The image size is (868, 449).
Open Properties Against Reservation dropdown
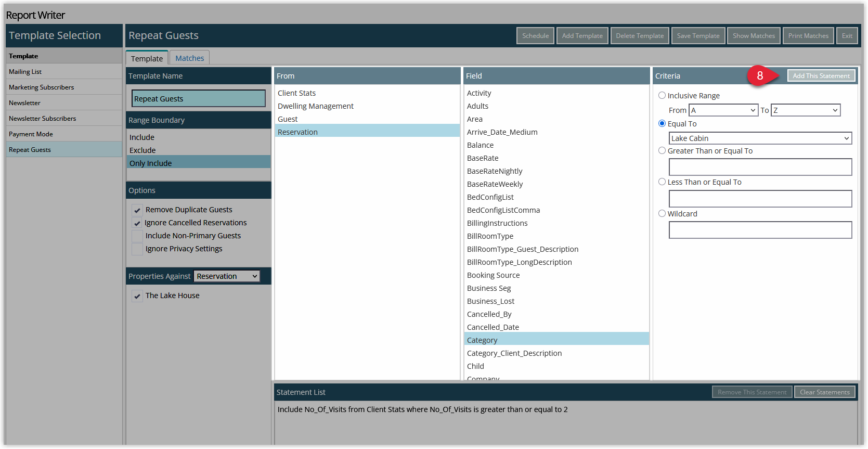pyautogui.click(x=227, y=276)
